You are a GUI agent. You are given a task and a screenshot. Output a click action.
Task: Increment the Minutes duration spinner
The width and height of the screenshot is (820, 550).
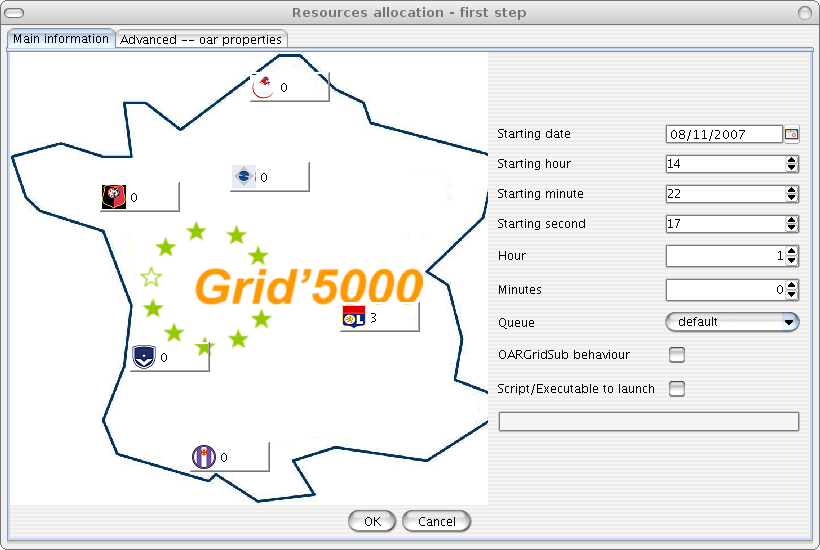[792, 285]
